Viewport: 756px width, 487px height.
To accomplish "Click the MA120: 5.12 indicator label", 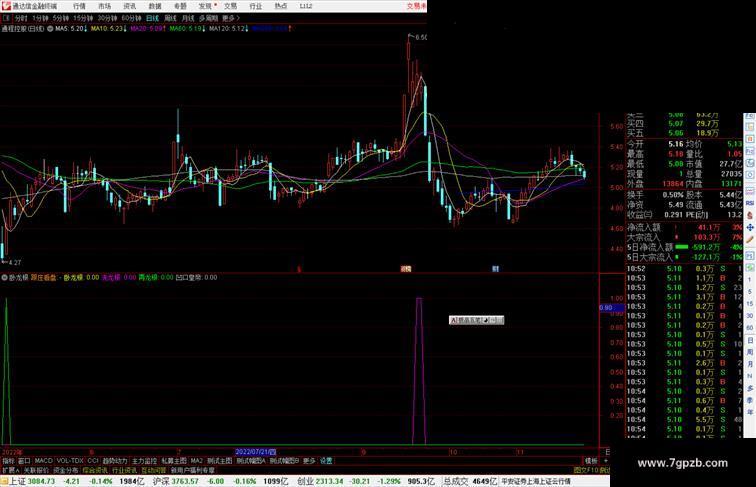I will coord(228,29).
